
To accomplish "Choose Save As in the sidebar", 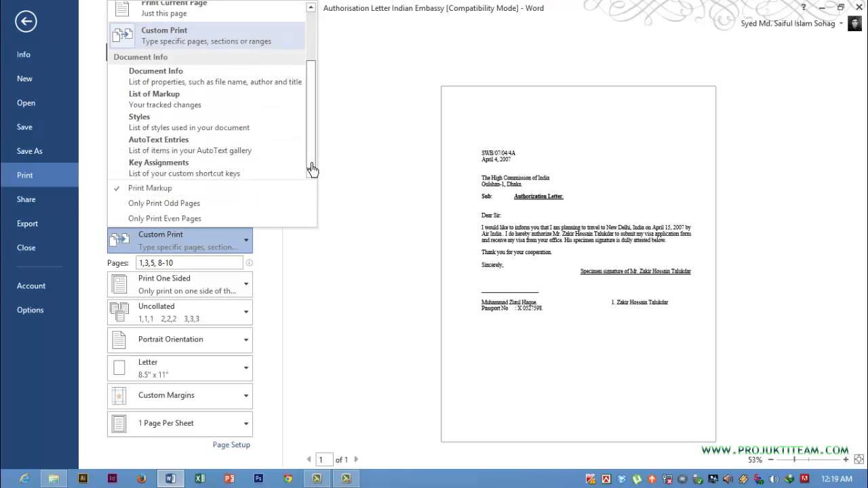I will click(x=30, y=151).
